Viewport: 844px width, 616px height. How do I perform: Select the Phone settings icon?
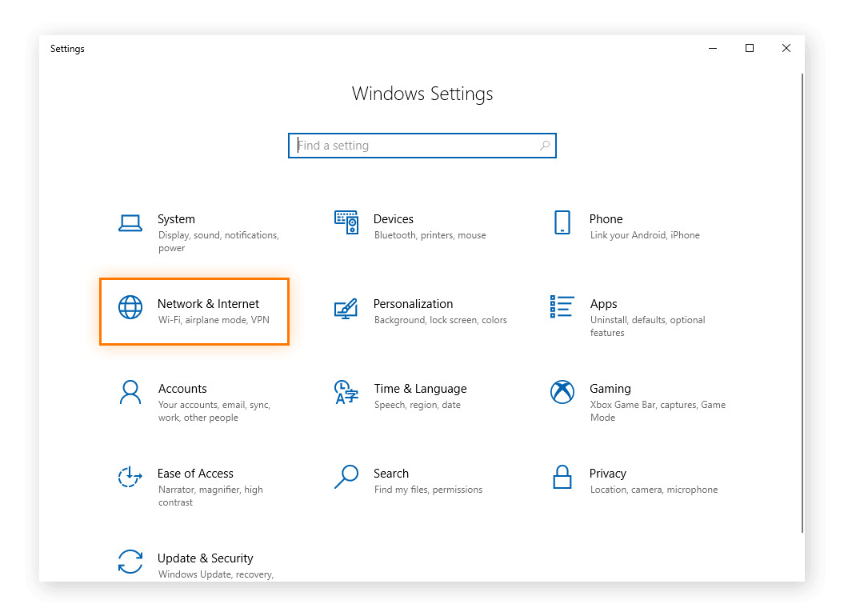click(x=562, y=223)
